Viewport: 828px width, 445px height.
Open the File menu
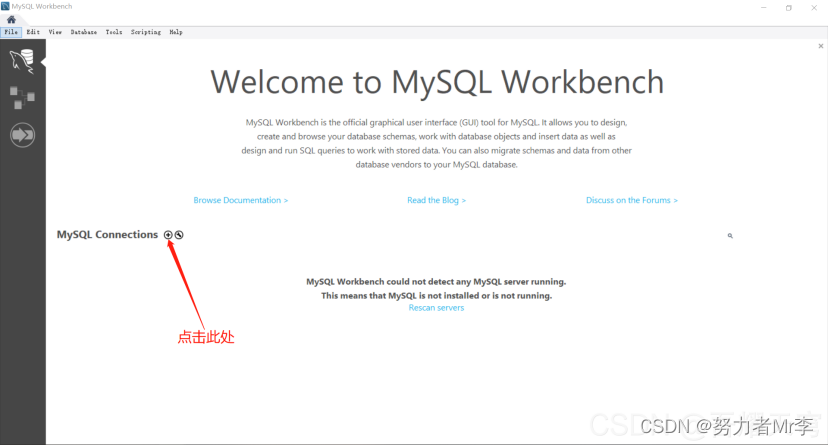tap(11, 32)
